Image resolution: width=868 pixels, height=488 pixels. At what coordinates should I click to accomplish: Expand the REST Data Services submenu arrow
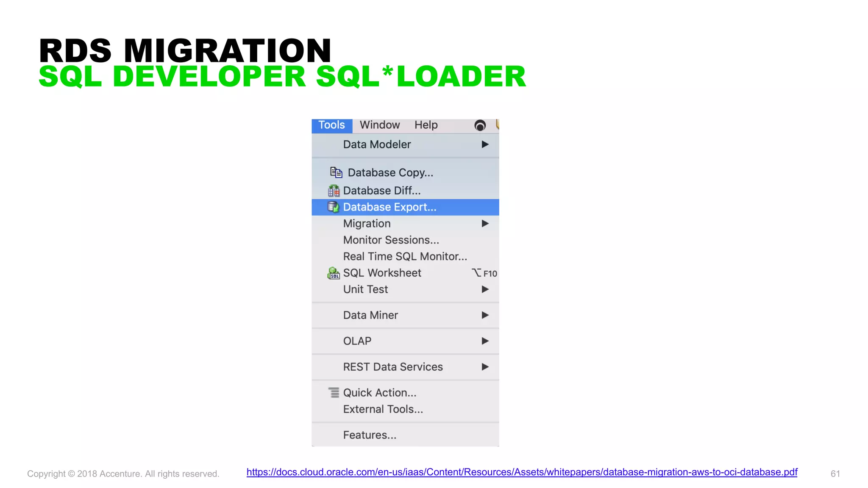485,367
